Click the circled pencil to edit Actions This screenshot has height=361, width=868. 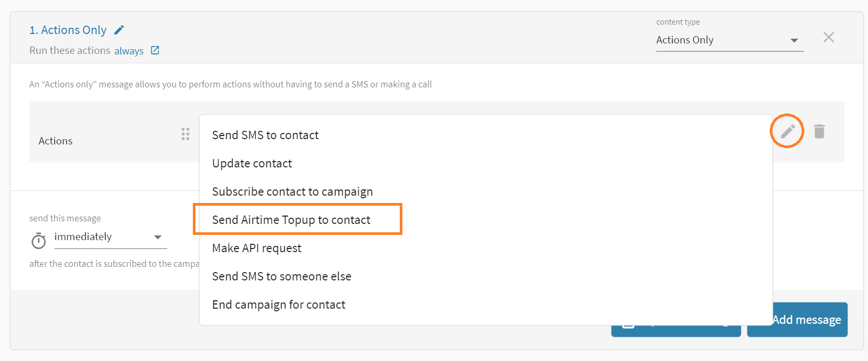coord(786,131)
